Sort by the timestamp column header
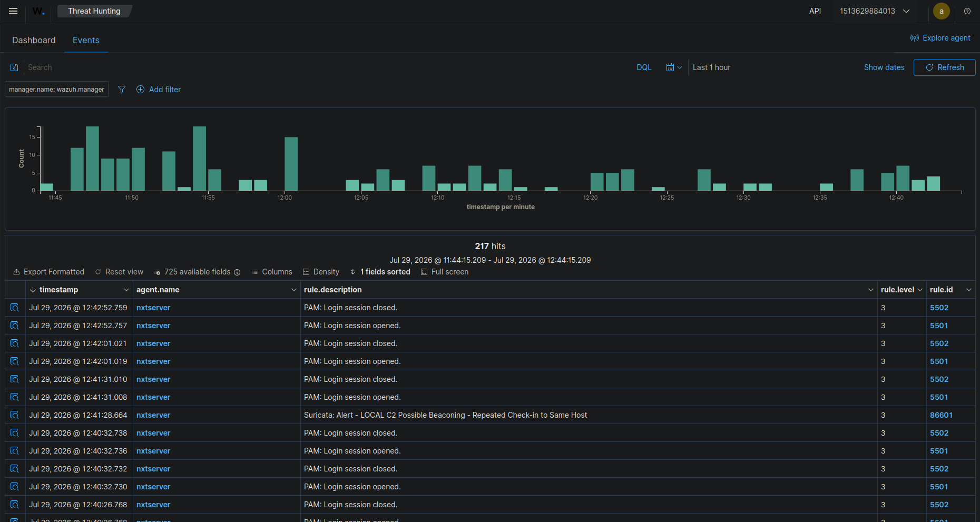 [x=58, y=290]
